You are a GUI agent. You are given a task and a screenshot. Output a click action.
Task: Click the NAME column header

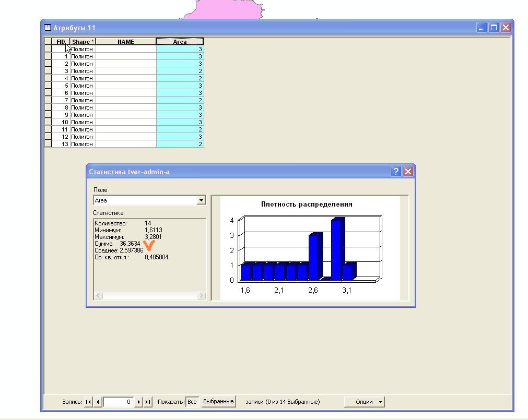pyautogui.click(x=125, y=42)
